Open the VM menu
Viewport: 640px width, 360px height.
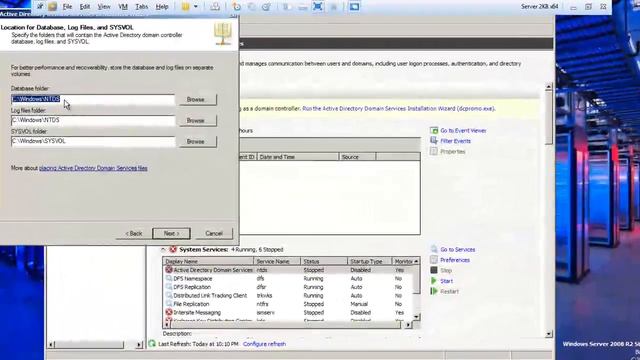(122, 7)
